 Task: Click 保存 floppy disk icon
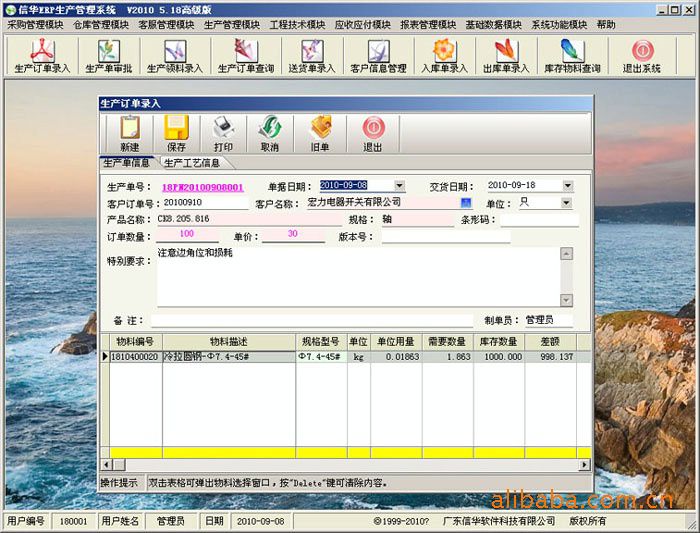(176, 133)
